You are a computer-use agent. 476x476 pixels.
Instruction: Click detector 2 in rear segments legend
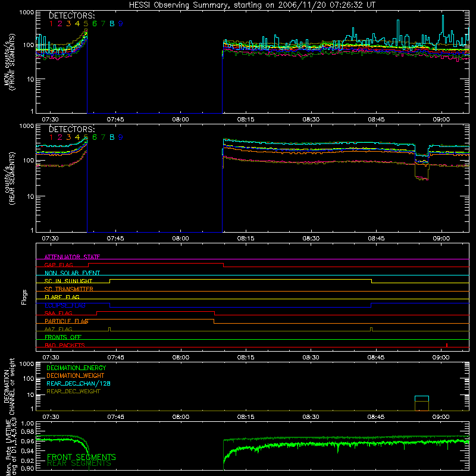point(60,137)
